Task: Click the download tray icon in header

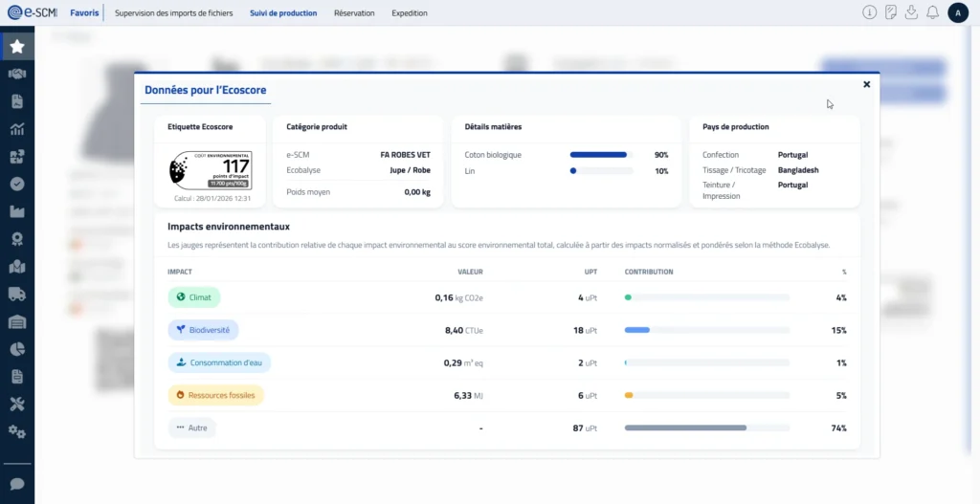Action: (x=911, y=12)
